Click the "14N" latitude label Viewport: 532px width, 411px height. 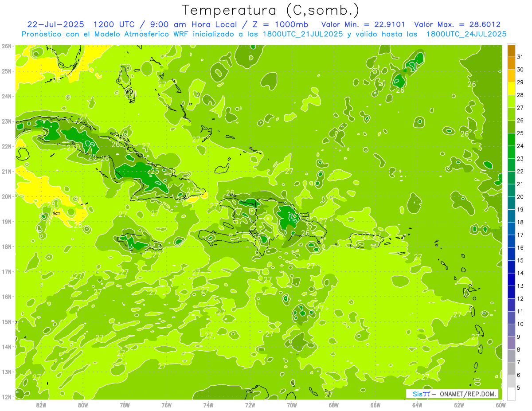7,347
